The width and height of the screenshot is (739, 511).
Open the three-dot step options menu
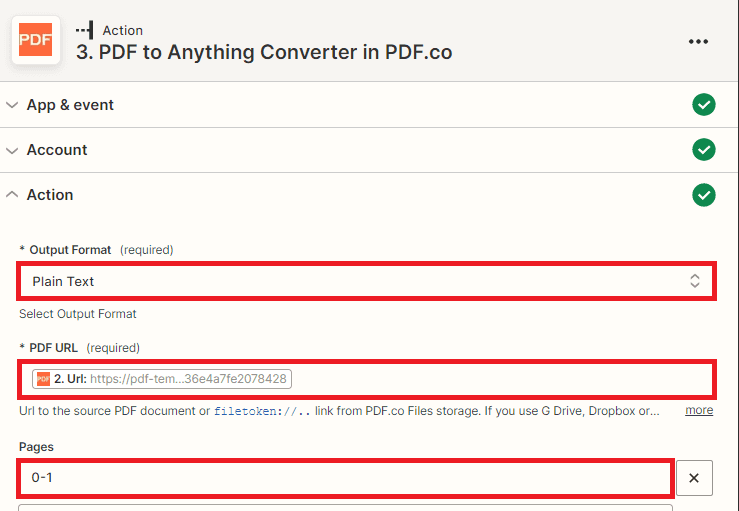[698, 41]
